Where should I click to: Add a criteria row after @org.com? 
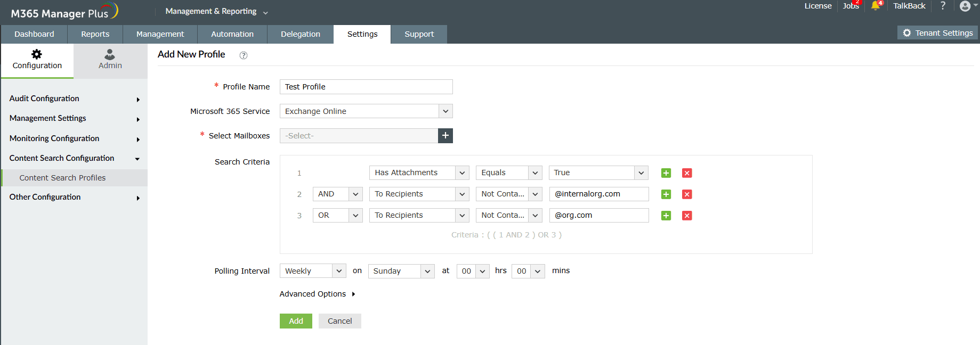point(666,216)
